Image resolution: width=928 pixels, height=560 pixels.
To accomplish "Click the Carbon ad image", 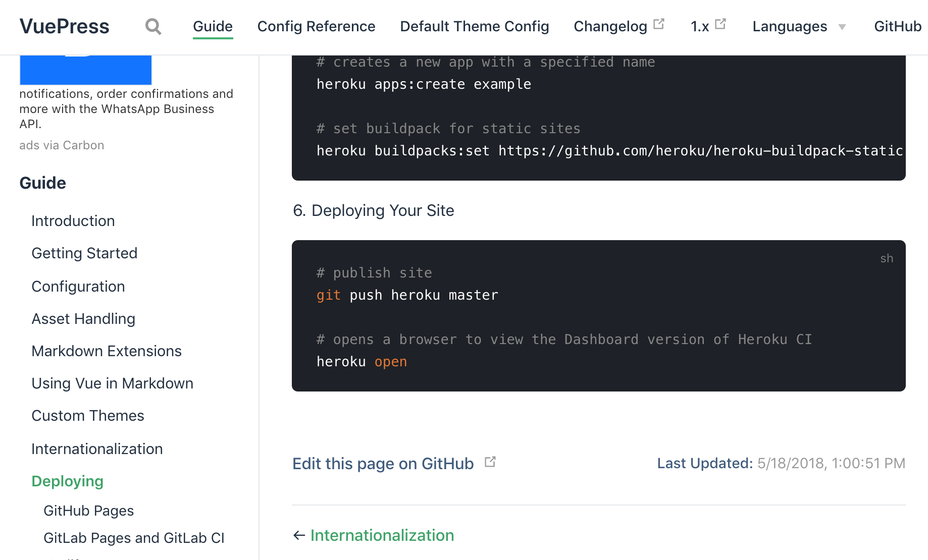I will point(85,70).
